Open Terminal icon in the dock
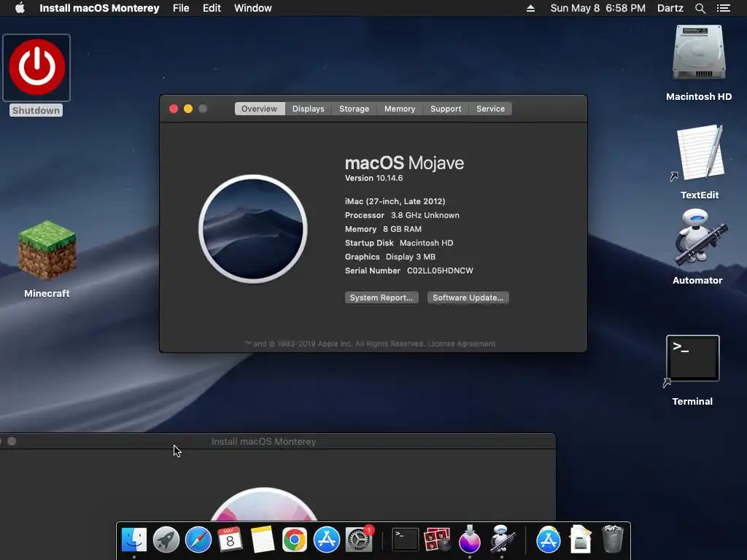This screenshot has height=560, width=747. [x=405, y=540]
